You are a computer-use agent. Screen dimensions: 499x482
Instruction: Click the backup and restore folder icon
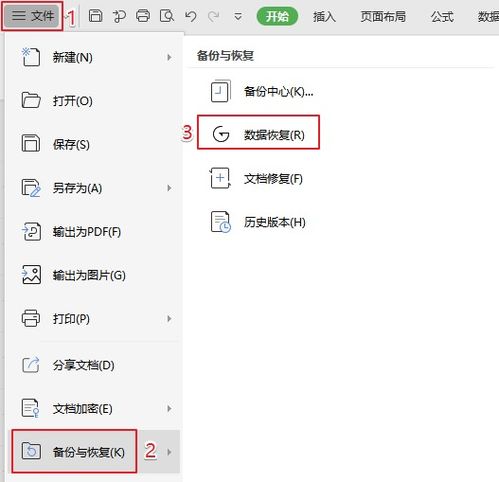pos(31,452)
